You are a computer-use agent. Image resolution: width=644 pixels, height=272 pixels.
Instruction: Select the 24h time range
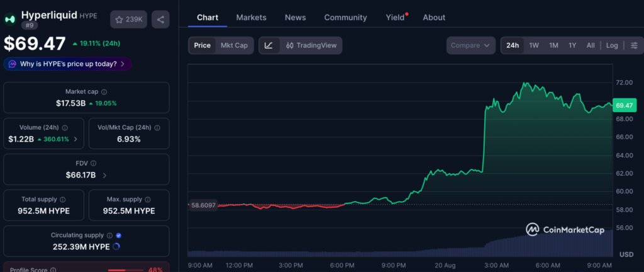[513, 45]
